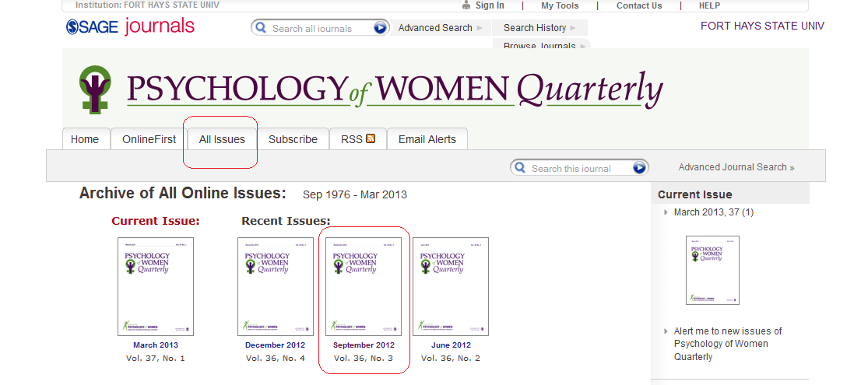
Task: Click 'Vol. 36, No. 4' text
Action: pos(275,359)
